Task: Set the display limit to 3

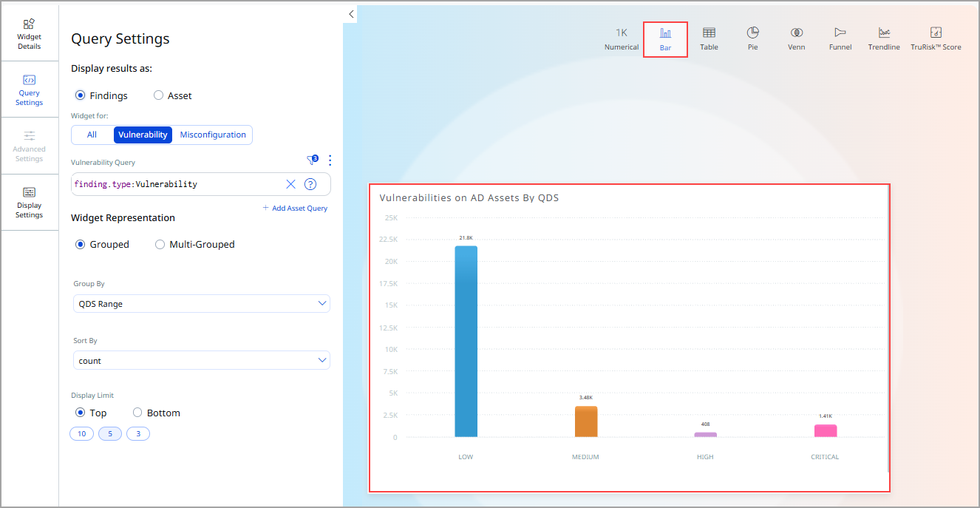Action: pyautogui.click(x=138, y=434)
